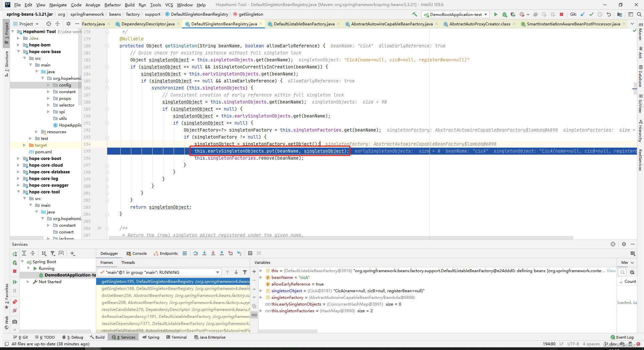Open Search Everywhere magnifier icon
This screenshot has height=350, width=644.
(x=639, y=14)
